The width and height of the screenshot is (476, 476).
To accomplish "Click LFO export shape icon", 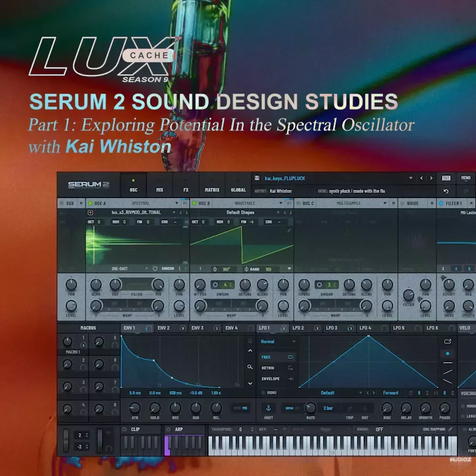I will point(448,341).
